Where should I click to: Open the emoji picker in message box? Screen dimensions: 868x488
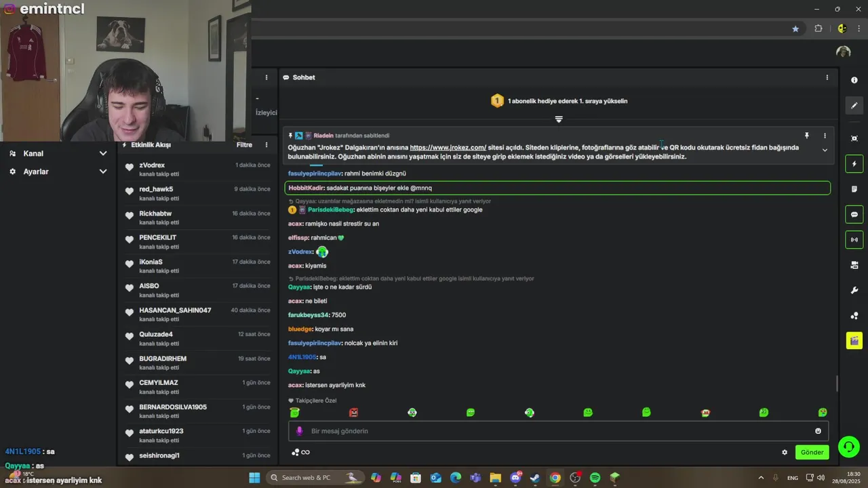point(818,431)
